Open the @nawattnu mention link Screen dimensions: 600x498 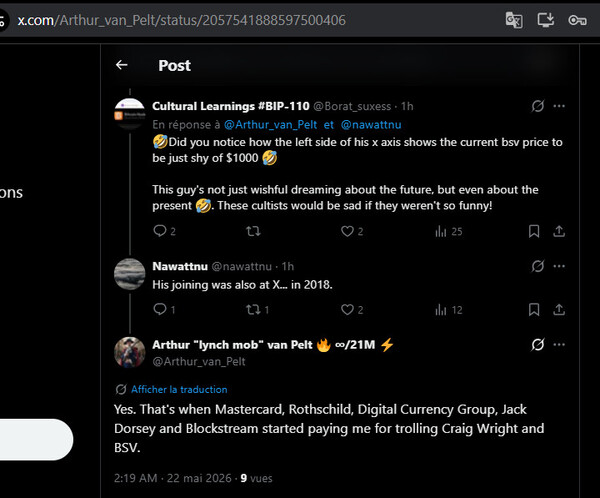pyautogui.click(x=371, y=125)
